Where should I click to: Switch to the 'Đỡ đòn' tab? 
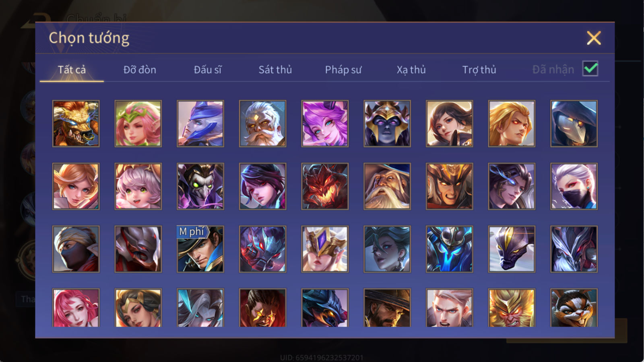pyautogui.click(x=140, y=70)
